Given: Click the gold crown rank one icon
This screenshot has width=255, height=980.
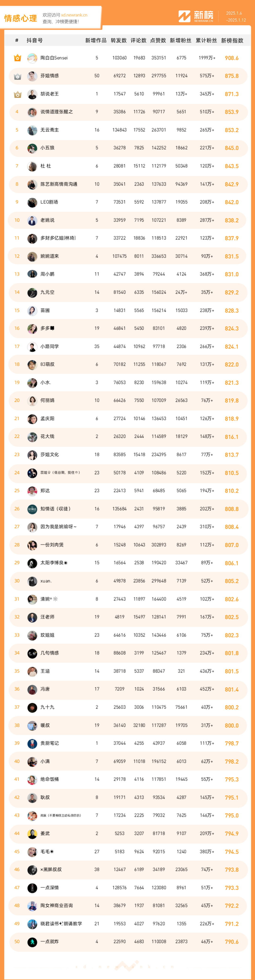Looking at the screenshot, I should point(17,58).
